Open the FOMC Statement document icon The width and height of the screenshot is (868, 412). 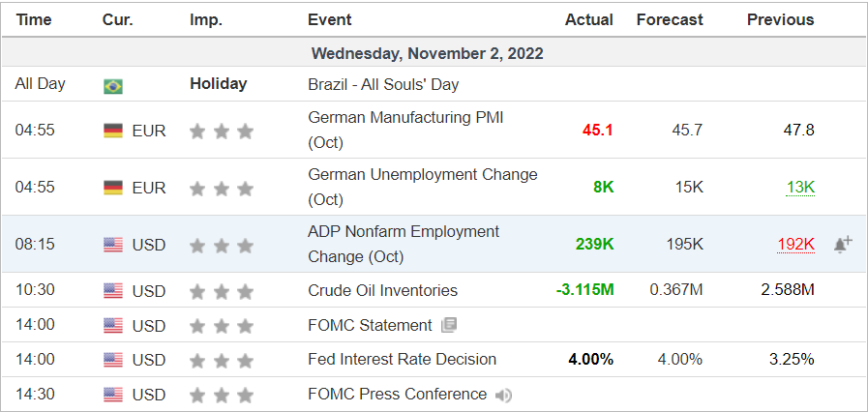(448, 325)
